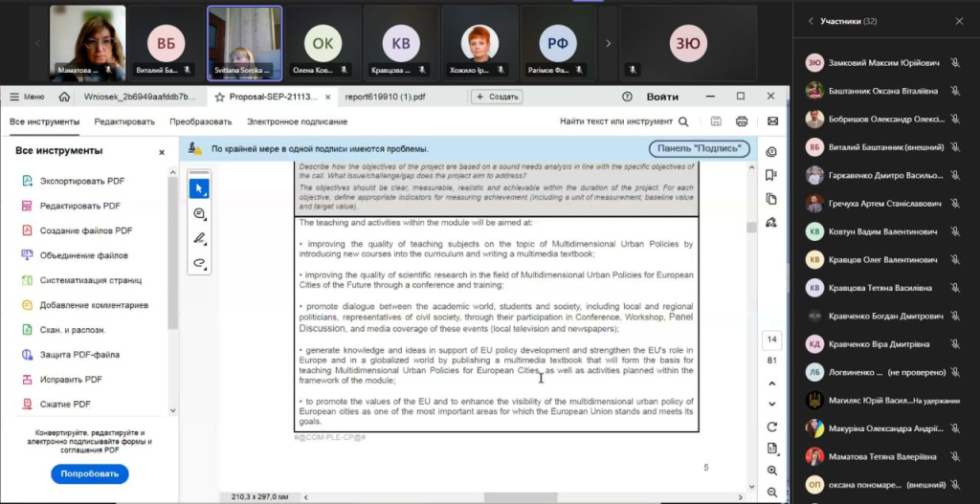Select Редактировать toolbar tab
Image resolution: width=980 pixels, height=504 pixels.
[124, 121]
